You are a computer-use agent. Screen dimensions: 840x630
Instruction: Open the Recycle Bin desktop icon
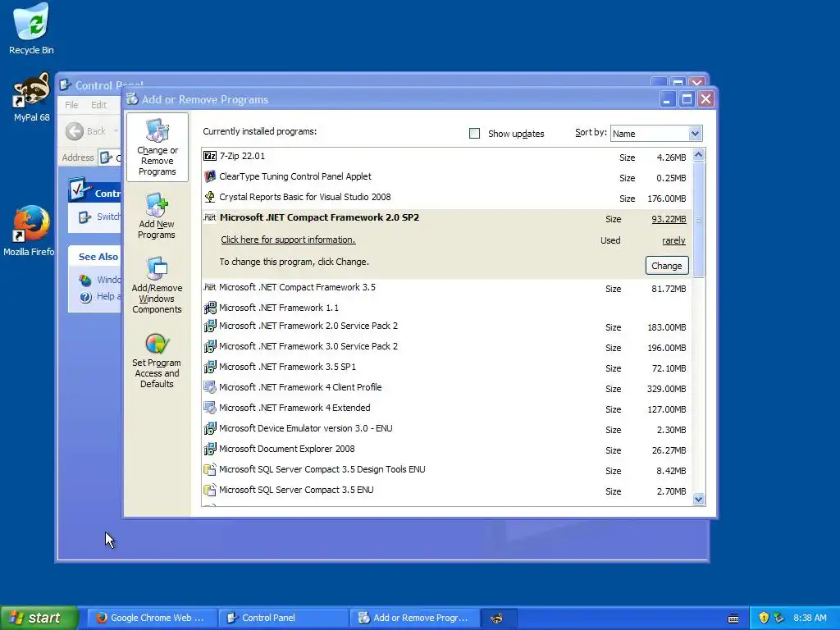(31, 29)
